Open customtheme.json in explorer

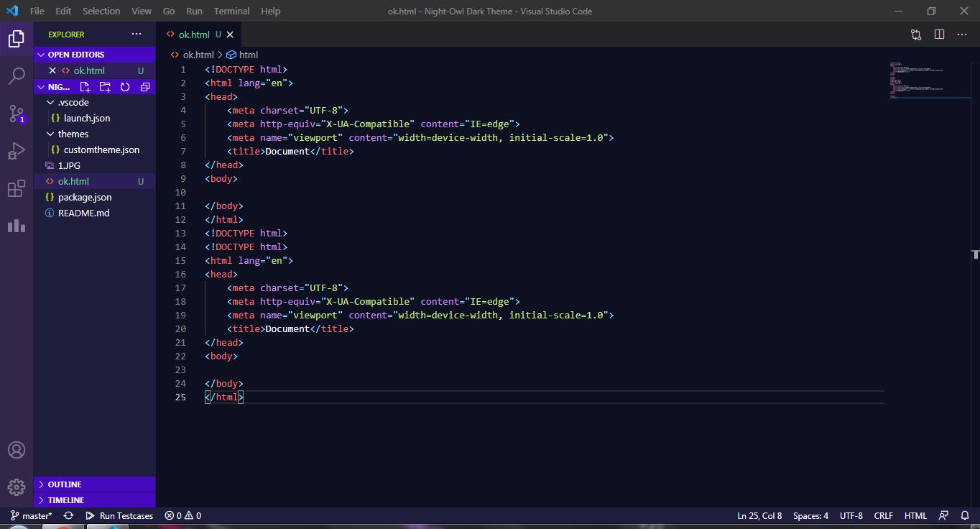[x=94, y=149]
